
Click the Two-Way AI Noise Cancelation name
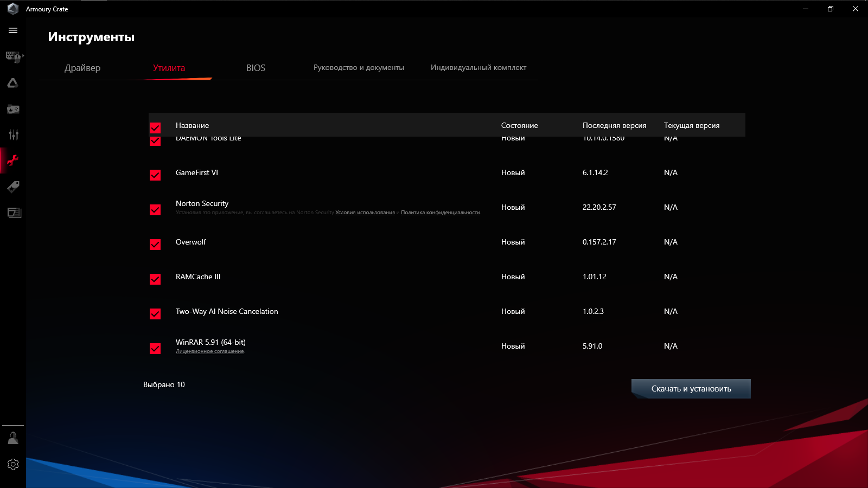[227, 311]
